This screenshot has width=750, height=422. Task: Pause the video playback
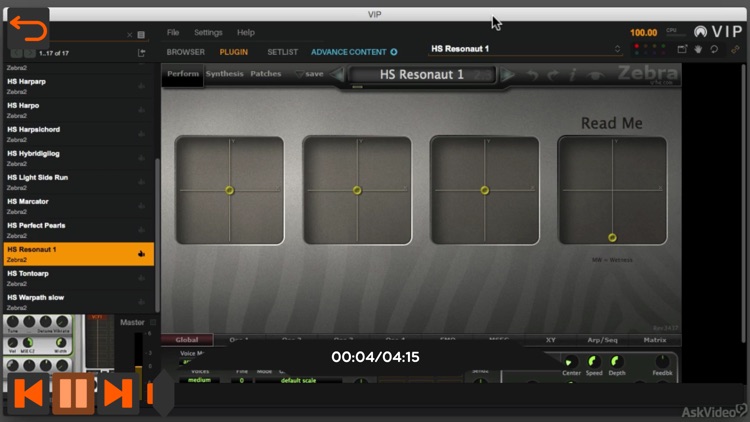tap(73, 394)
